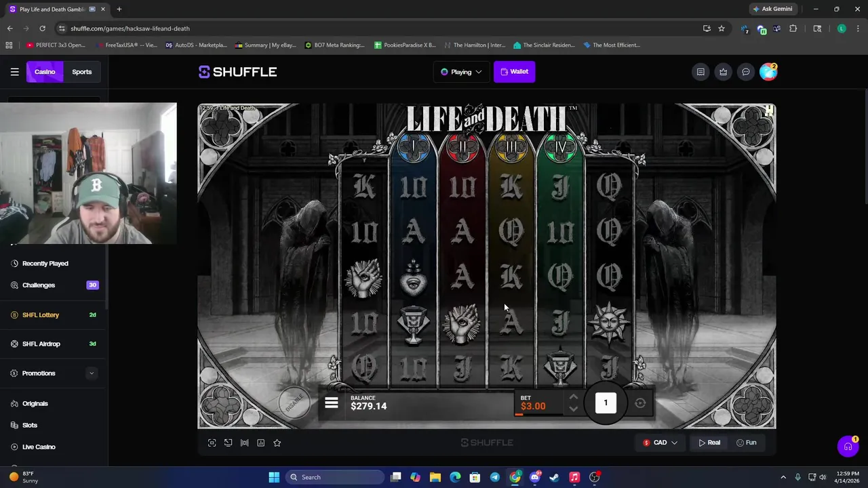Open Recently Played in sidebar
The height and width of the screenshot is (488, 868).
[45, 264]
